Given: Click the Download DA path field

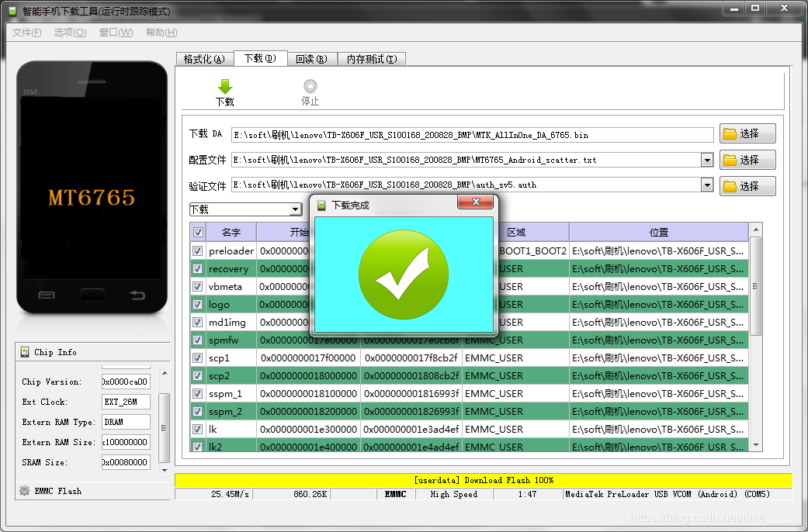Looking at the screenshot, I should [x=472, y=135].
